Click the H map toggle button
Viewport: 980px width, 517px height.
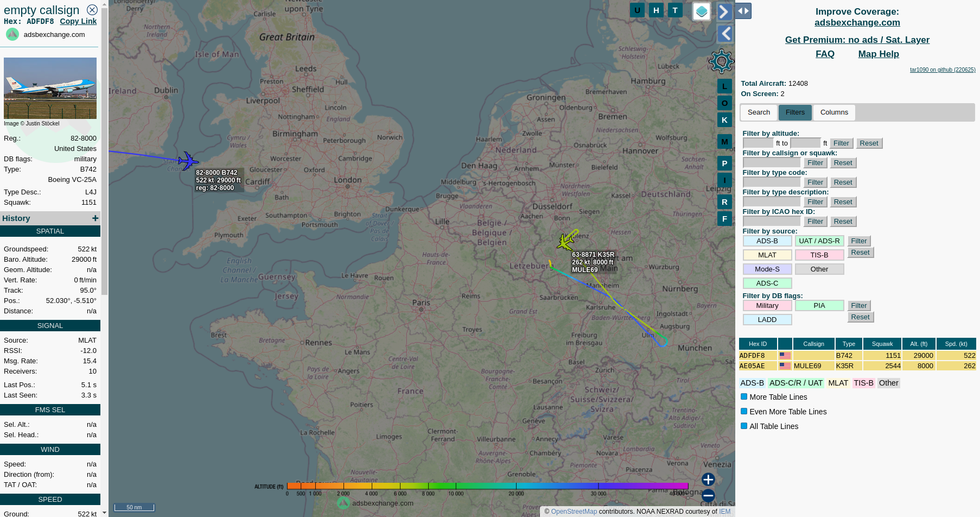(x=656, y=10)
